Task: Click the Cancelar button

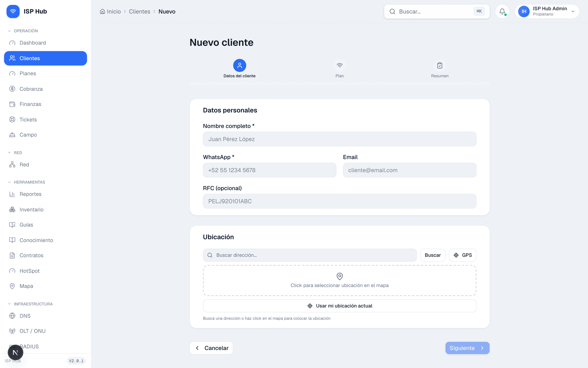Action: (211, 348)
